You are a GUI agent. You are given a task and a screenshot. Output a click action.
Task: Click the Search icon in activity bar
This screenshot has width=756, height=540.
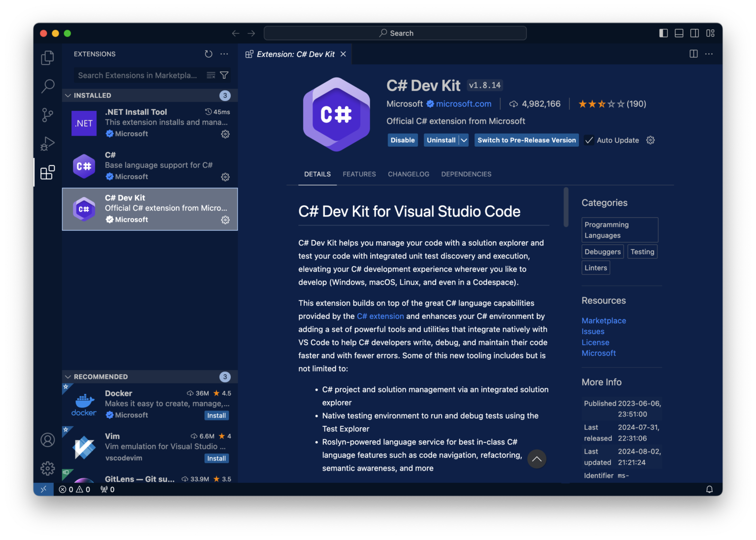click(47, 86)
